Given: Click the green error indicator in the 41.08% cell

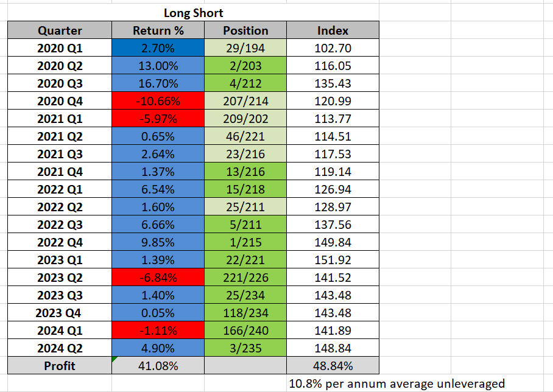Looking at the screenshot, I should (114, 360).
